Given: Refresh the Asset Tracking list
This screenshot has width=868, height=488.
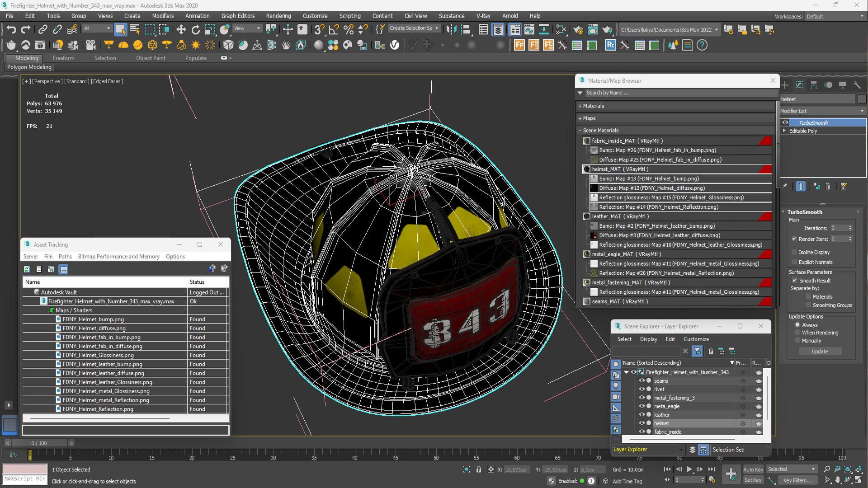Looking at the screenshot, I should pyautogui.click(x=27, y=269).
